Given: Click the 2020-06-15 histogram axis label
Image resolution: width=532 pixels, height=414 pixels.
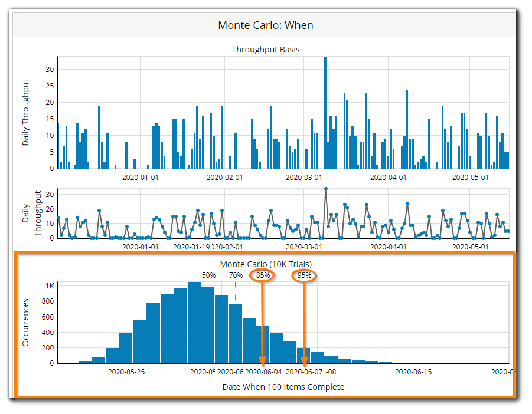Looking at the screenshot, I should coord(413,372).
